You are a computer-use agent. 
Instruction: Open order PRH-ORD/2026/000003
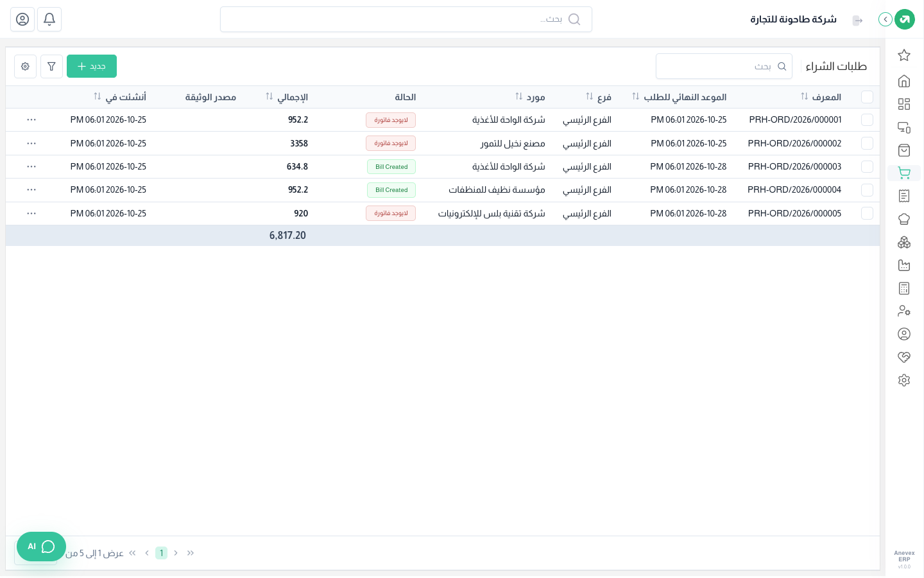coord(794,166)
